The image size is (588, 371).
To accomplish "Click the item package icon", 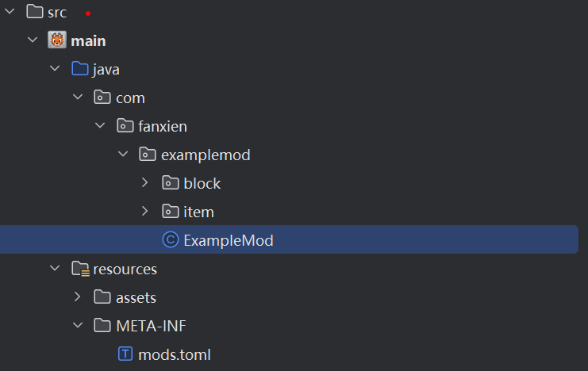I will coord(170,212).
